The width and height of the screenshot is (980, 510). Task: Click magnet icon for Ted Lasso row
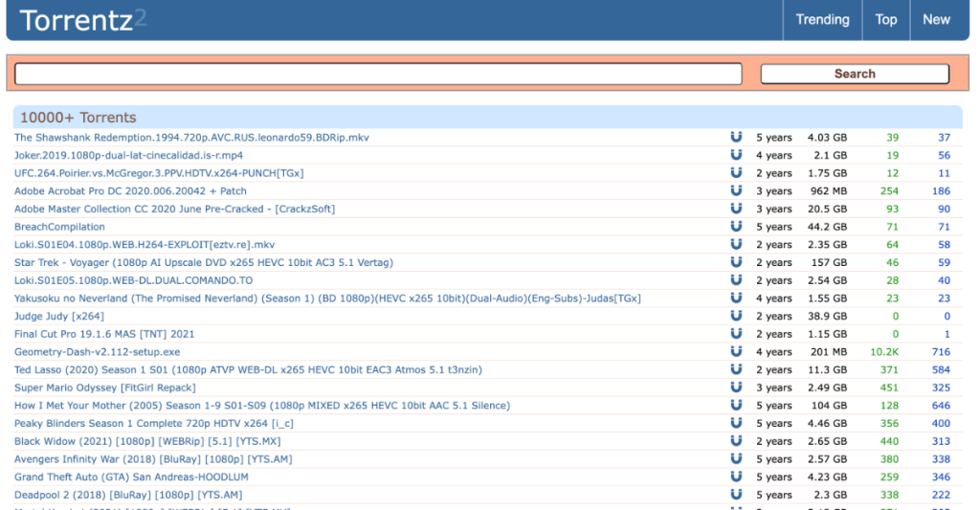(x=736, y=369)
